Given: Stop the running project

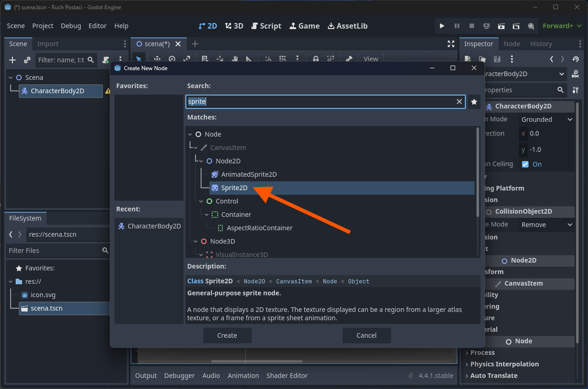Looking at the screenshot, I should tap(471, 26).
